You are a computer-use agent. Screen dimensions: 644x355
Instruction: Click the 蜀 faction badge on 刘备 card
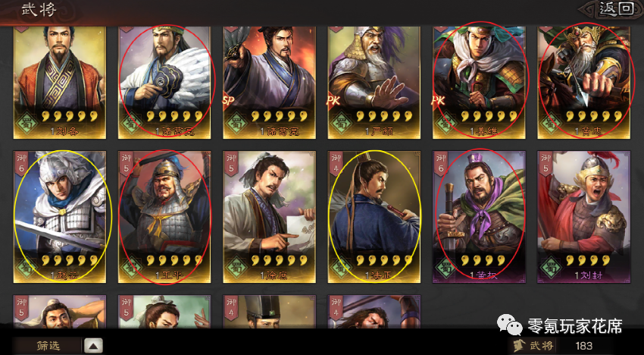coord(26,124)
